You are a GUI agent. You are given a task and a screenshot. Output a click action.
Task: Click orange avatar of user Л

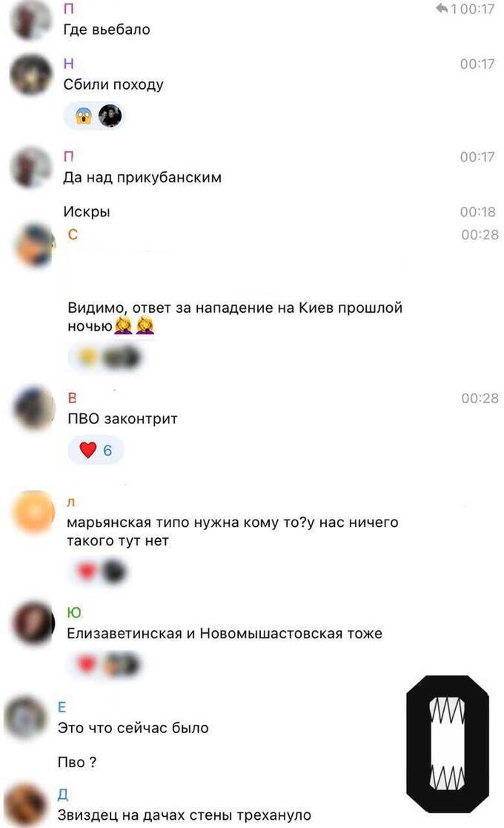click(33, 511)
